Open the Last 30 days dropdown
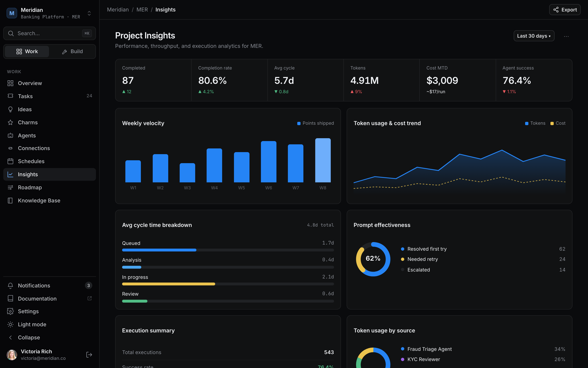 [x=534, y=36]
